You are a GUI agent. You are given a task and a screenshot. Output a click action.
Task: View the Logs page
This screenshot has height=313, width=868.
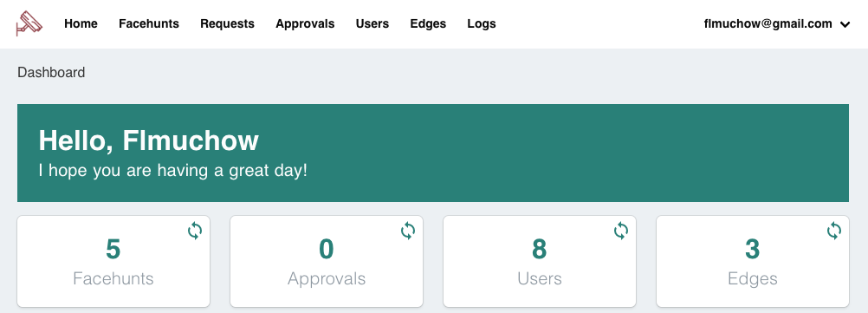point(482,23)
